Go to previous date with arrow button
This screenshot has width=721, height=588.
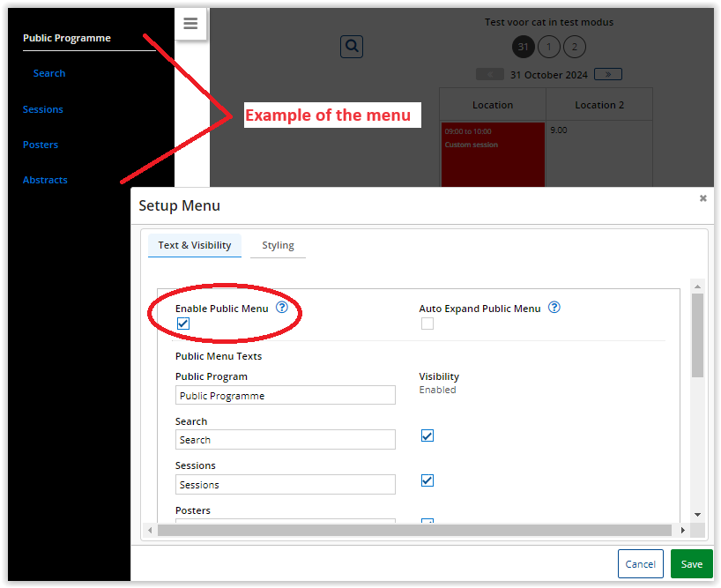[x=490, y=74]
